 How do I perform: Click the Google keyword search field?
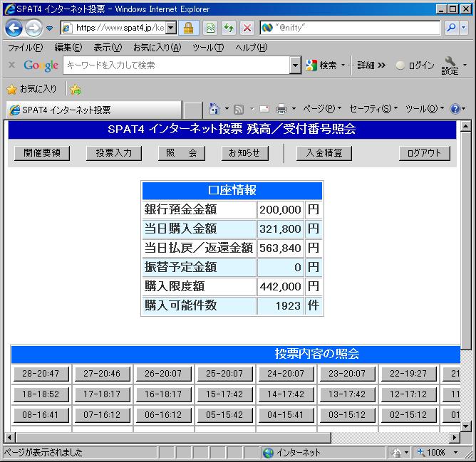[x=176, y=65]
